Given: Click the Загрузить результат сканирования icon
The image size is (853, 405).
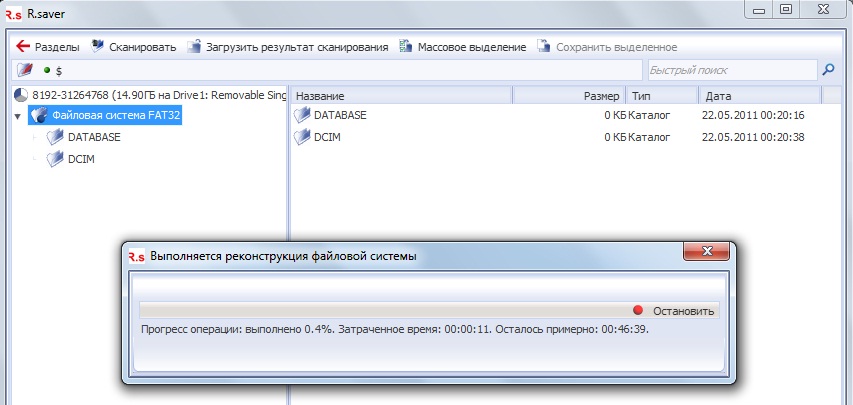Looking at the screenshot, I should click(x=194, y=46).
